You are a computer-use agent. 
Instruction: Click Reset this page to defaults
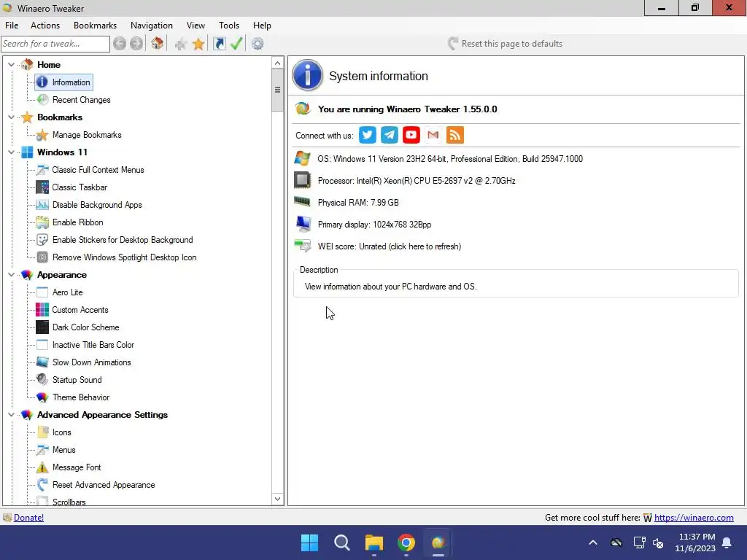(x=505, y=44)
